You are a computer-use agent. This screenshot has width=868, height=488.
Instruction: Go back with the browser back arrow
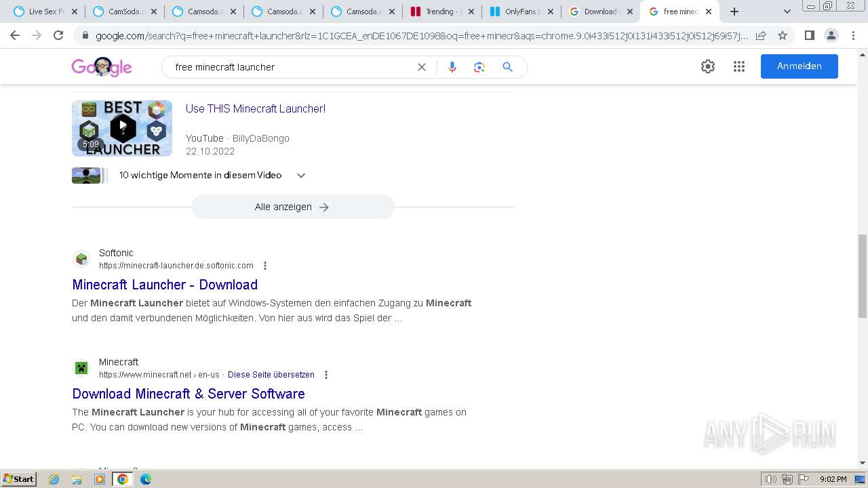pos(15,35)
